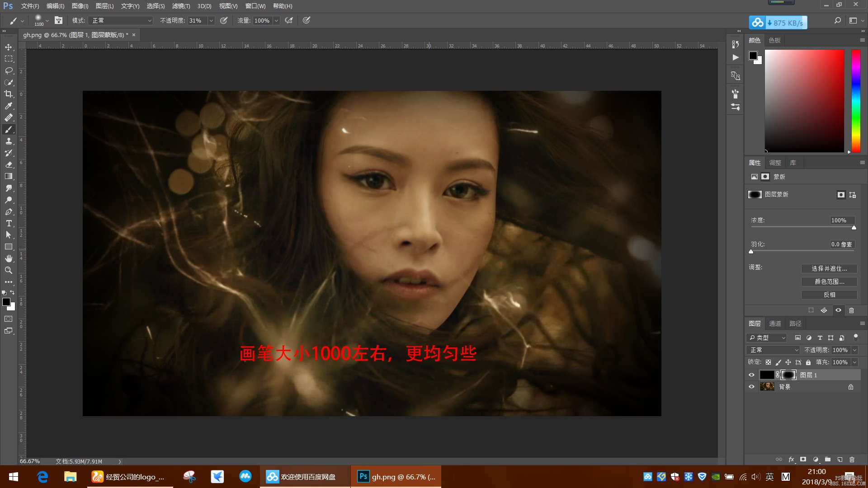Open tool preset picker arrow
The image size is (868, 488).
tap(22, 20)
